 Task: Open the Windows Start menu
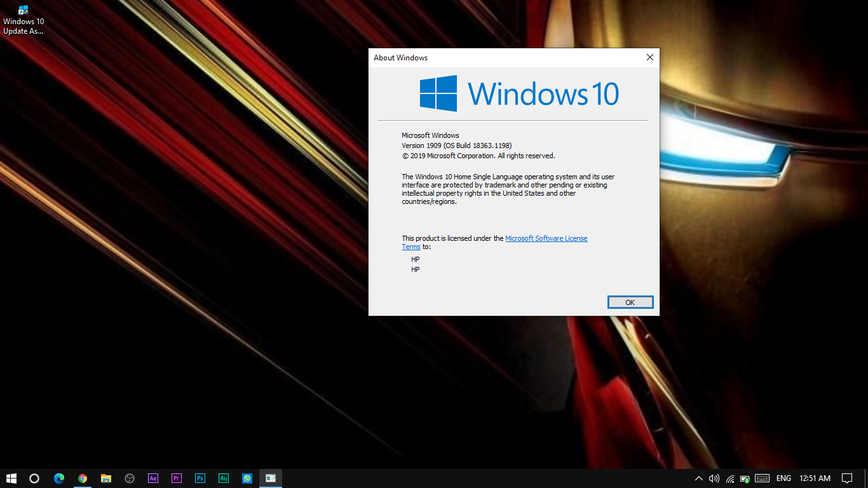[11, 478]
